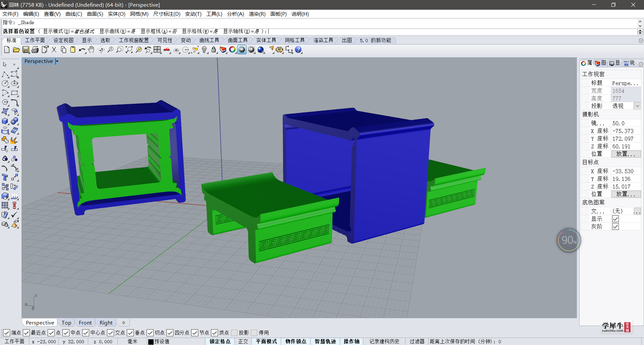Open the 分析(A) menu
The height and width of the screenshot is (345, 644).
tap(235, 14)
